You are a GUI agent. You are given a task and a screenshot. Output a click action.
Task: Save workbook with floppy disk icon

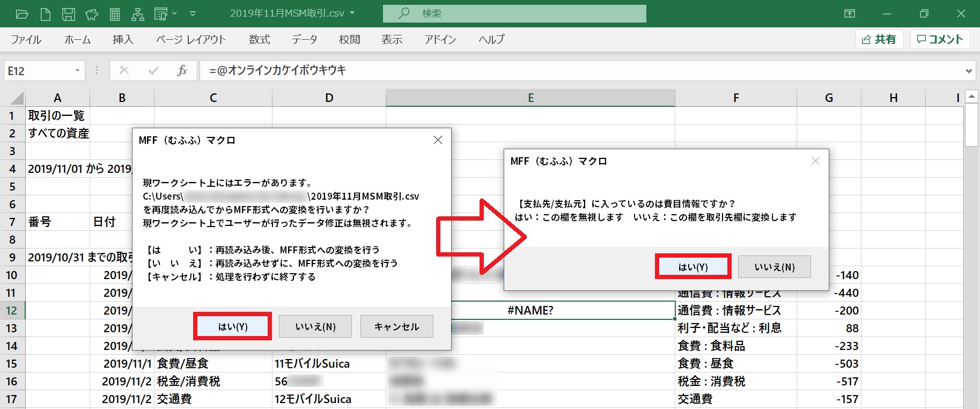click(69, 14)
